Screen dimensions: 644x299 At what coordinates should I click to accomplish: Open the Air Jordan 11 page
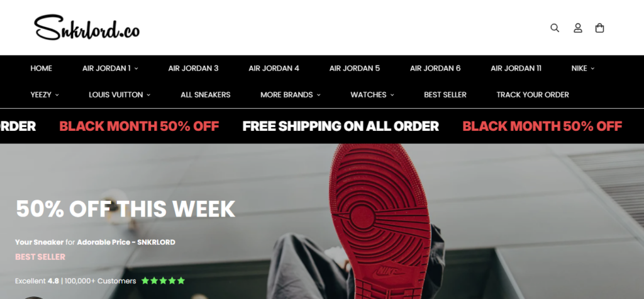[x=516, y=68]
